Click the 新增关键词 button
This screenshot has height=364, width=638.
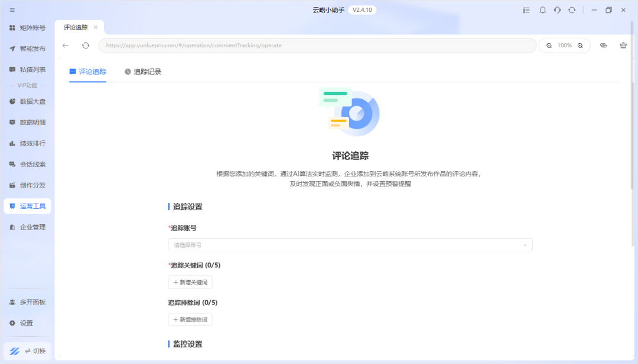click(x=190, y=283)
